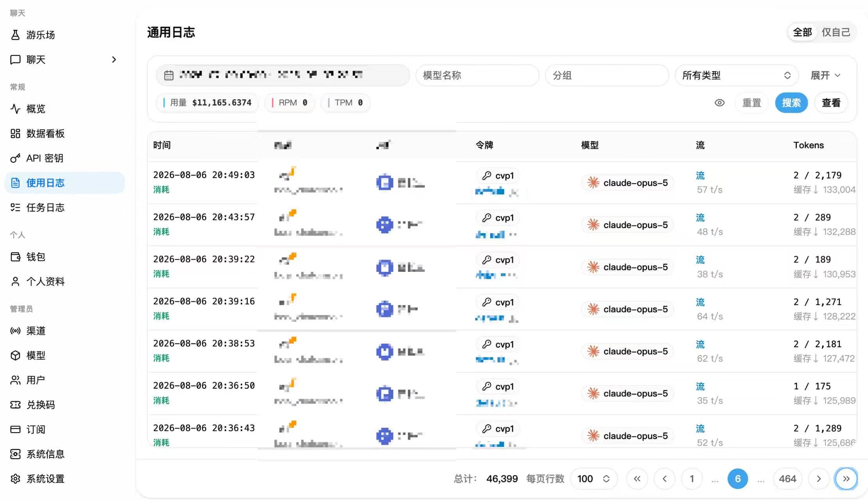Click the date range input field
Screen dimensions: 868x500
[283, 75]
